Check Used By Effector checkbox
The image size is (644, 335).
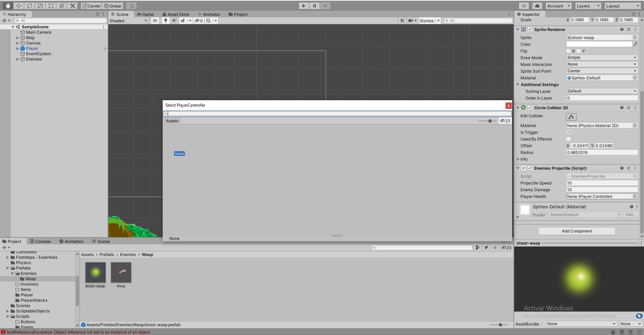[569, 139]
